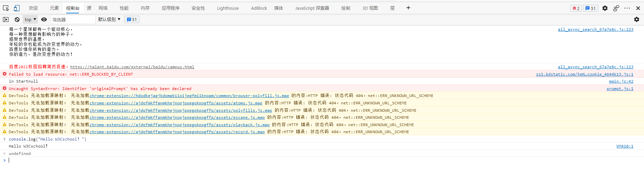This screenshot has width=644, height=179.
Task: Open the more tools plus button
Action: point(408,8)
